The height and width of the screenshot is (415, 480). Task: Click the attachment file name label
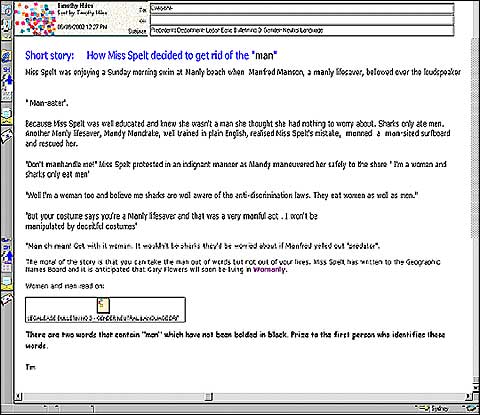103,318
